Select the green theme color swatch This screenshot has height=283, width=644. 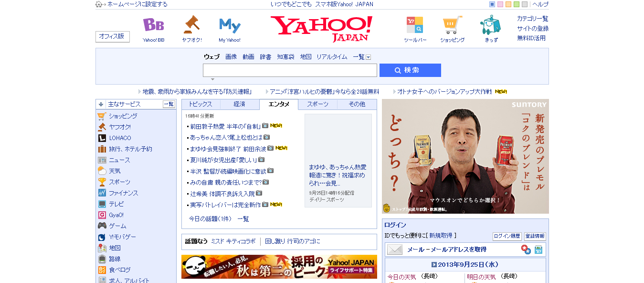[x=517, y=4]
